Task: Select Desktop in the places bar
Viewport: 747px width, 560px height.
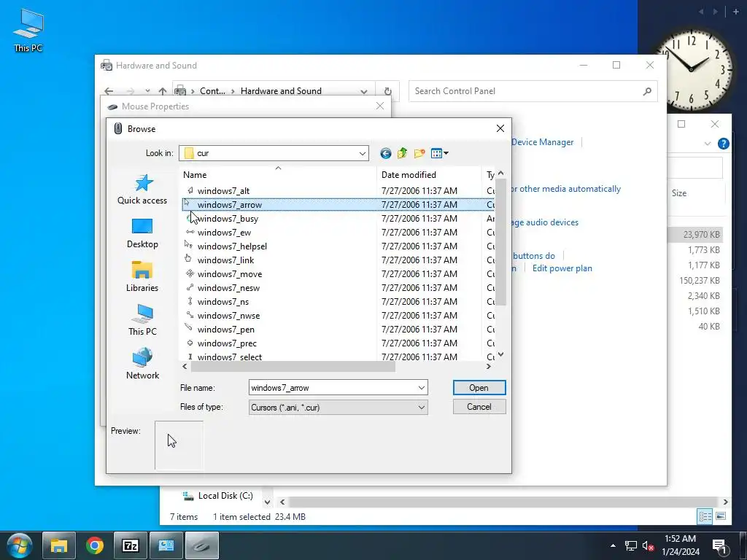Action: point(142,233)
